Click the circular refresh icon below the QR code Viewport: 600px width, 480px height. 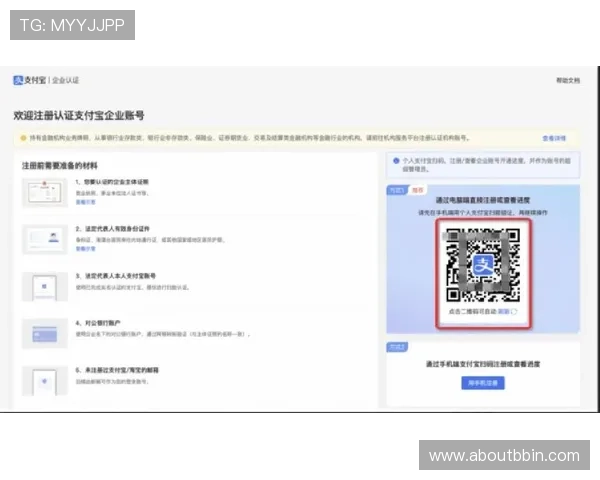[514, 312]
